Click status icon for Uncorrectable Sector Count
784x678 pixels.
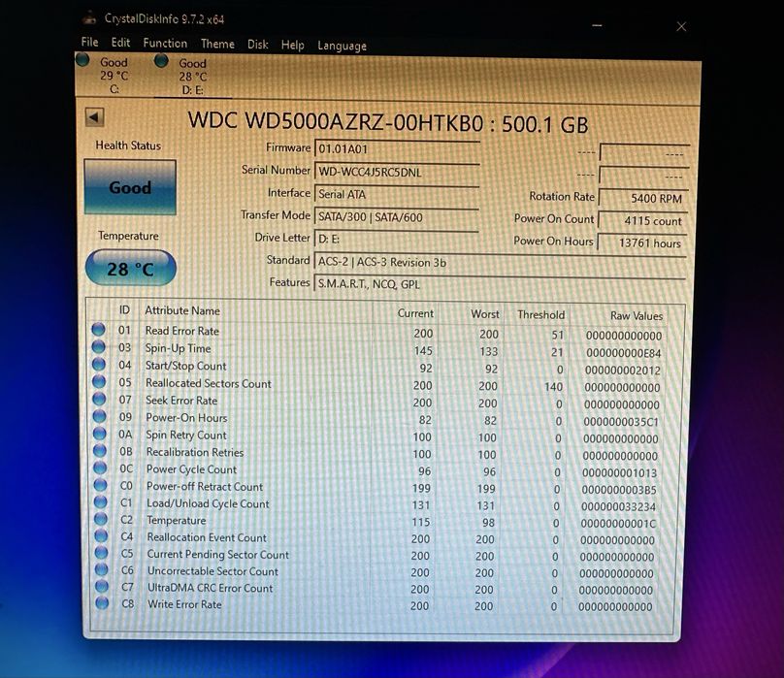102,569
